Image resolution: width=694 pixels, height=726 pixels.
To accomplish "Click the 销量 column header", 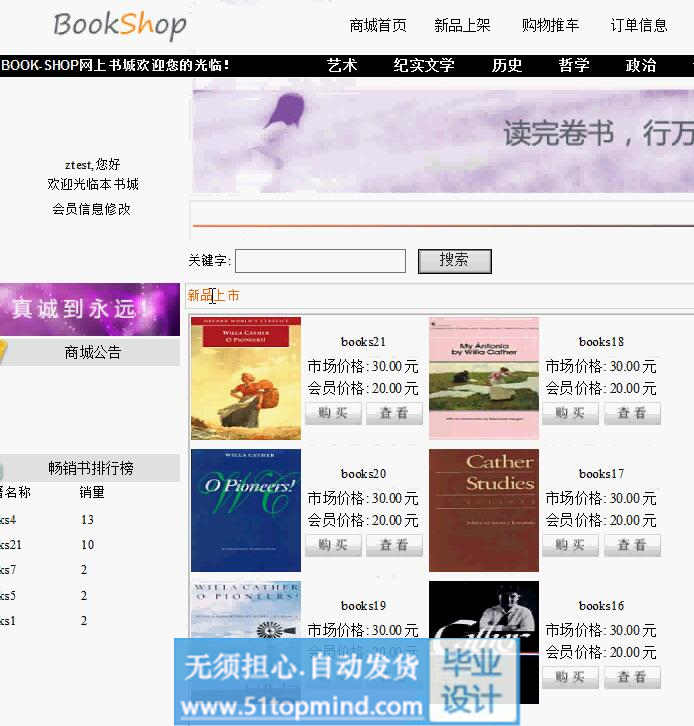I will pyautogui.click(x=92, y=492).
